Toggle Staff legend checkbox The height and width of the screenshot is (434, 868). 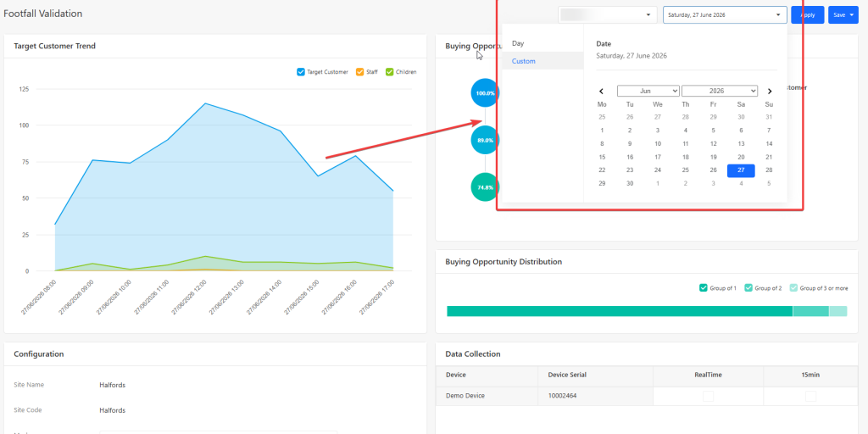tap(359, 72)
